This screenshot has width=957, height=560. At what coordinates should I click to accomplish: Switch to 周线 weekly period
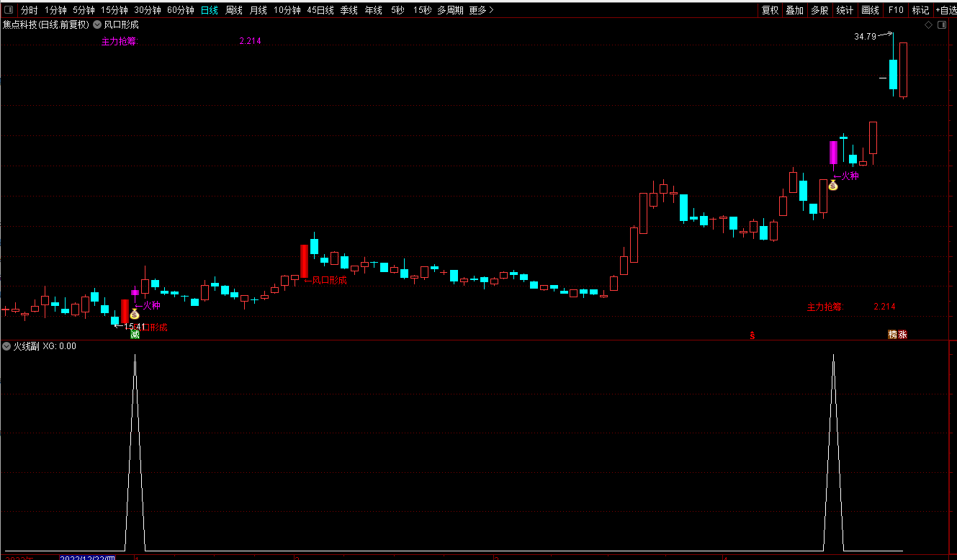pyautogui.click(x=234, y=10)
